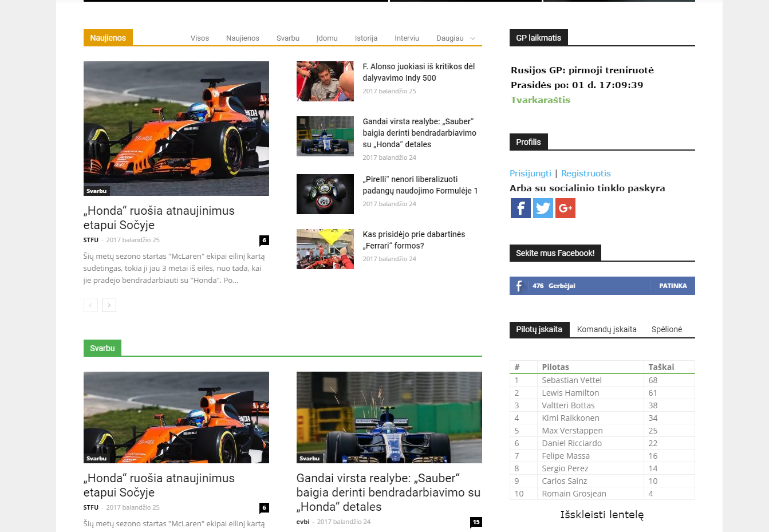Click the Patinka like button

(x=673, y=286)
